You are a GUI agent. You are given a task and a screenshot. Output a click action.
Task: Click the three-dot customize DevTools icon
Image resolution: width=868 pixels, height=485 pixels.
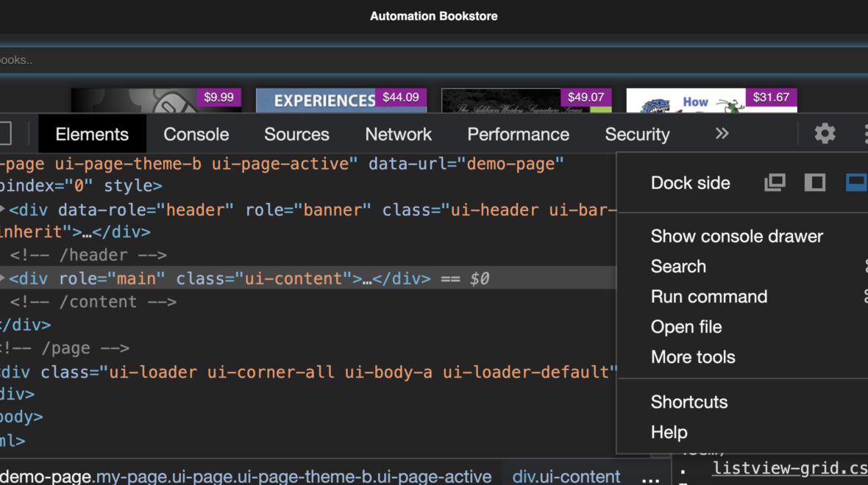(867, 134)
